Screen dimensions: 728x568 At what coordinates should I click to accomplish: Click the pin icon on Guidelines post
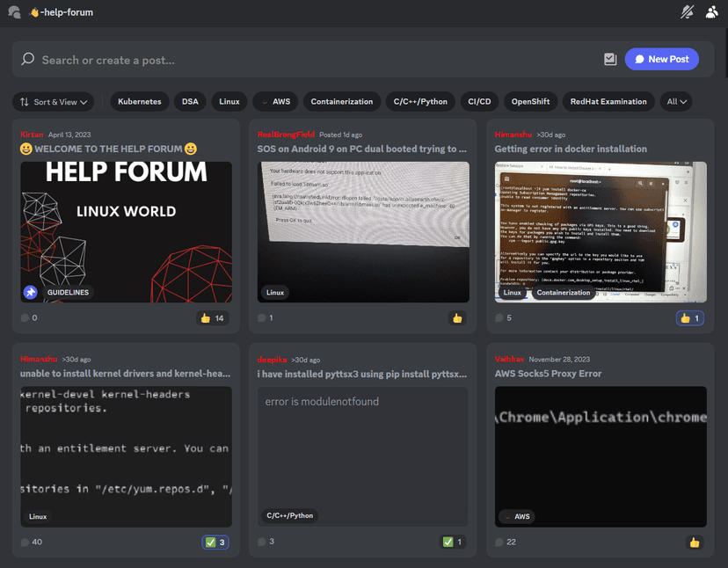(x=31, y=292)
